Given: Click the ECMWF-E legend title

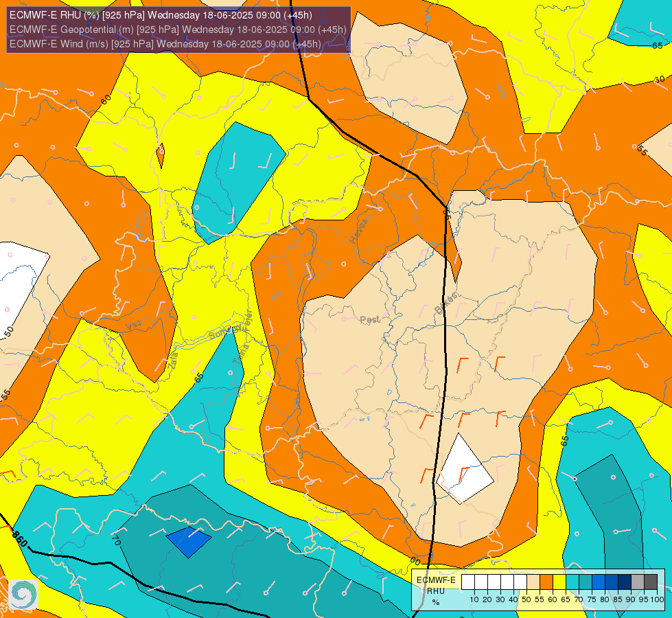Looking at the screenshot, I should click(436, 580).
